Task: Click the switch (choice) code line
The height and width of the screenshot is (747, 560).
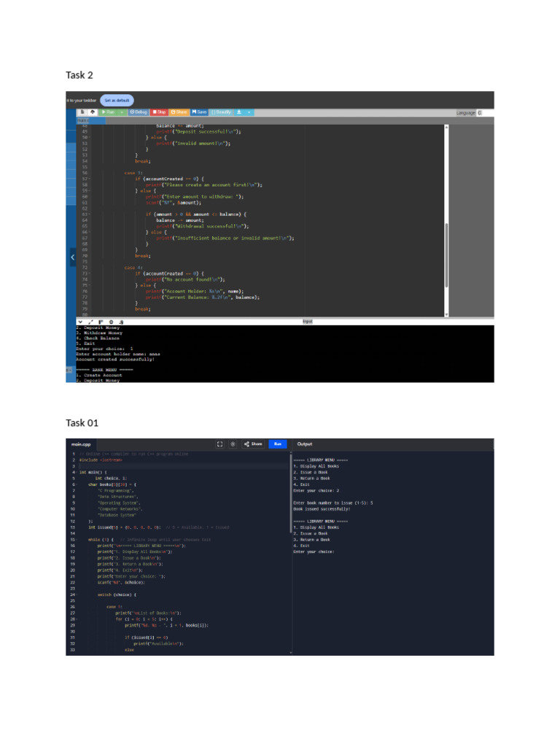Action: click(x=117, y=595)
